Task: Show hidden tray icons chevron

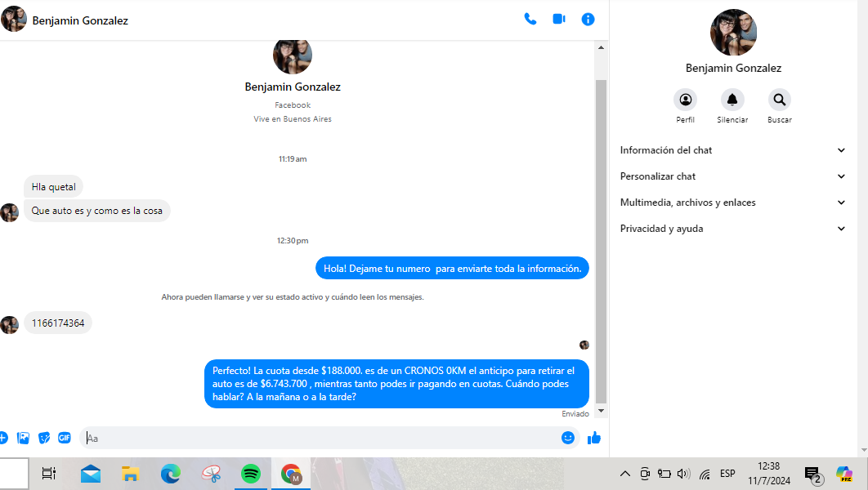Action: (625, 474)
